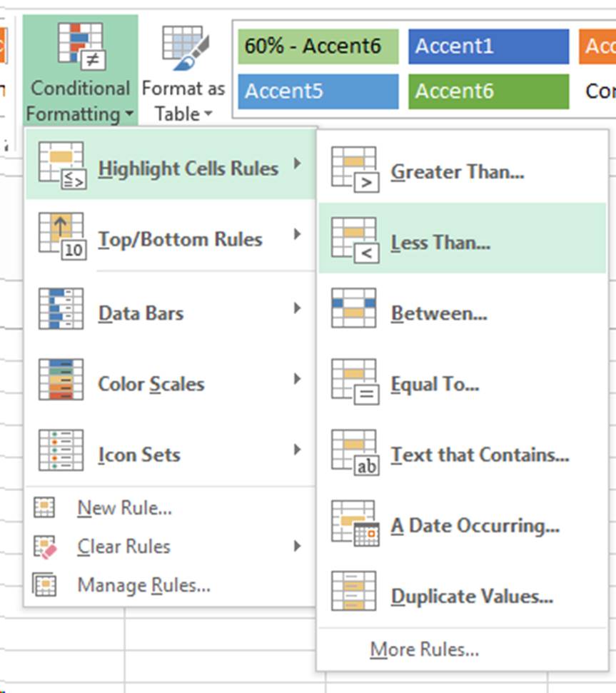Click the Conditional Formatting ribbon icon
The height and width of the screenshot is (693, 616).
pyautogui.click(x=82, y=46)
